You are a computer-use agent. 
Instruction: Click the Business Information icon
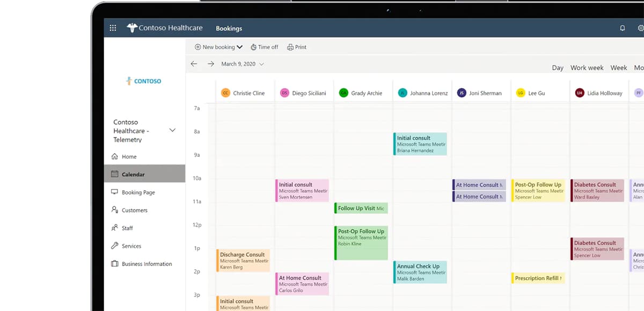114,264
